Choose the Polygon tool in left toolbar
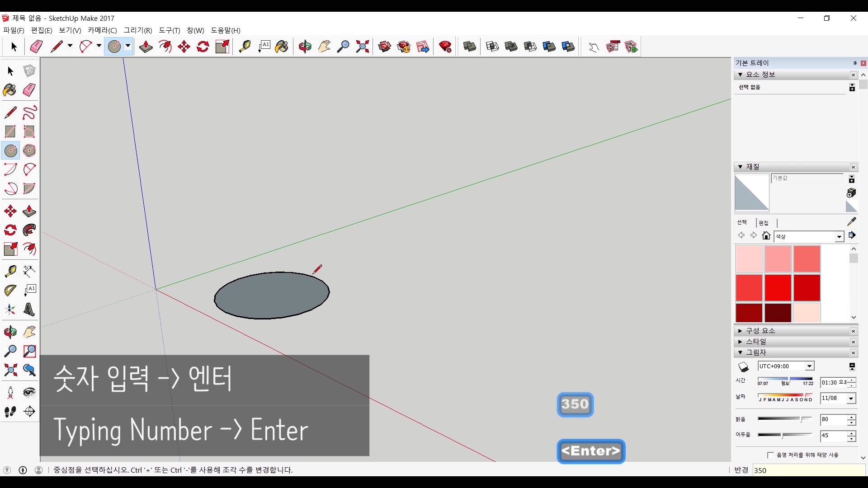 pos(29,150)
